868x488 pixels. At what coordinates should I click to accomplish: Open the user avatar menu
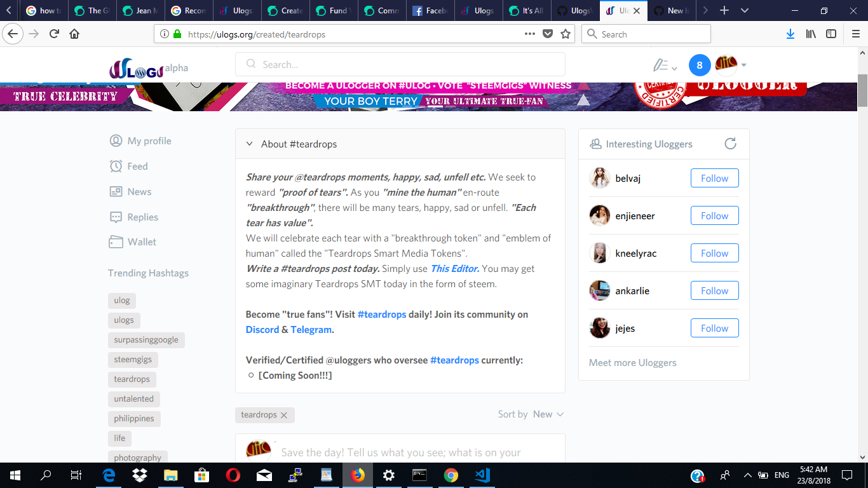coord(730,65)
